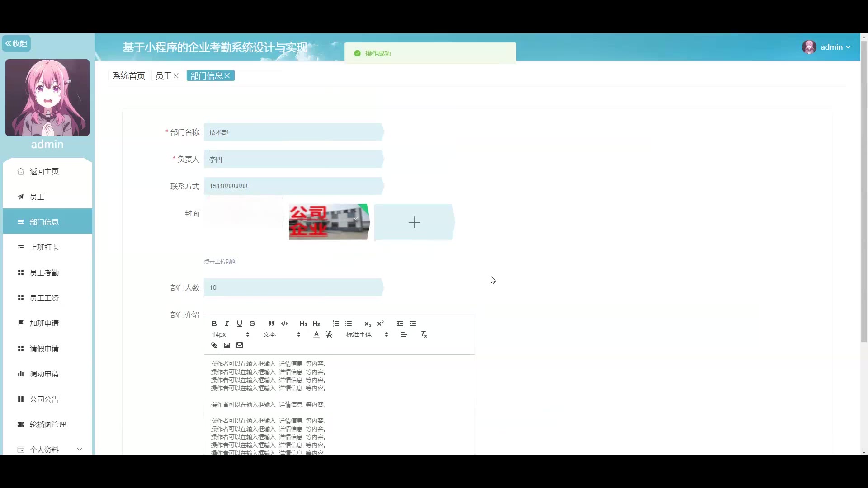868x488 pixels.
Task: Insert code block in editor
Action: pos(284,324)
